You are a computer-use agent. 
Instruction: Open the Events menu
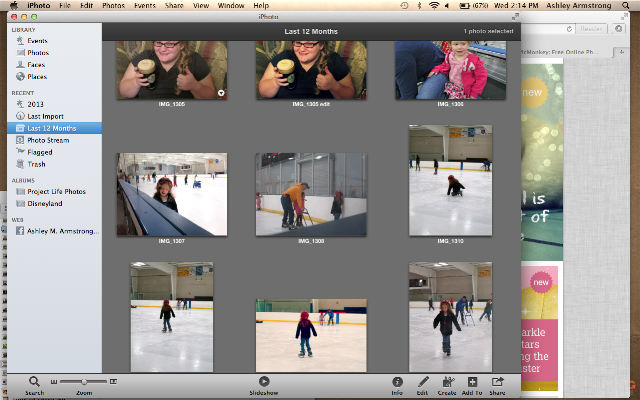[x=145, y=6]
